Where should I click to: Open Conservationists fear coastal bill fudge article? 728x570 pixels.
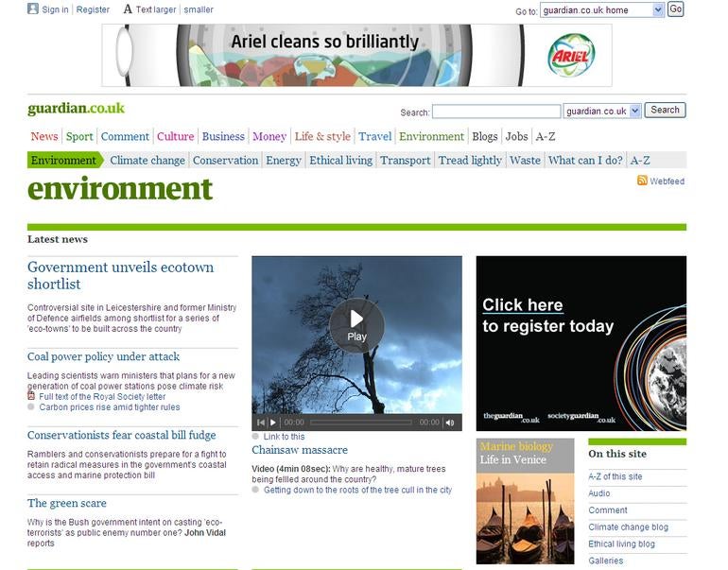(x=122, y=435)
